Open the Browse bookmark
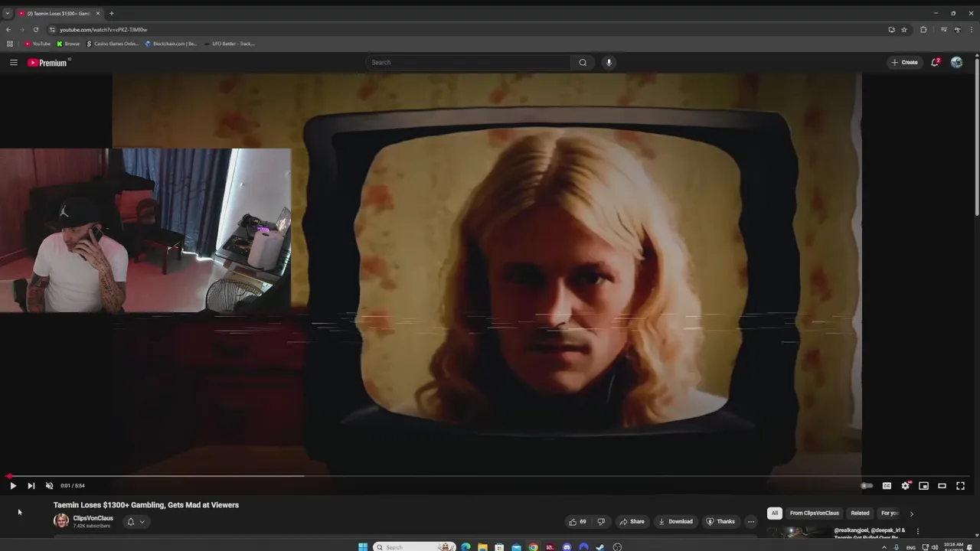This screenshot has width=980, height=551. coord(68,44)
